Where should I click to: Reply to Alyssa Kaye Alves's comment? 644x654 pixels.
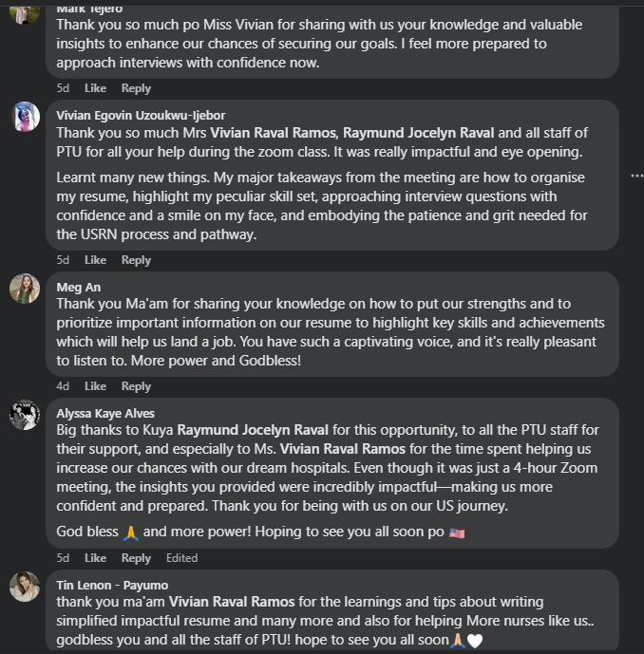136,558
